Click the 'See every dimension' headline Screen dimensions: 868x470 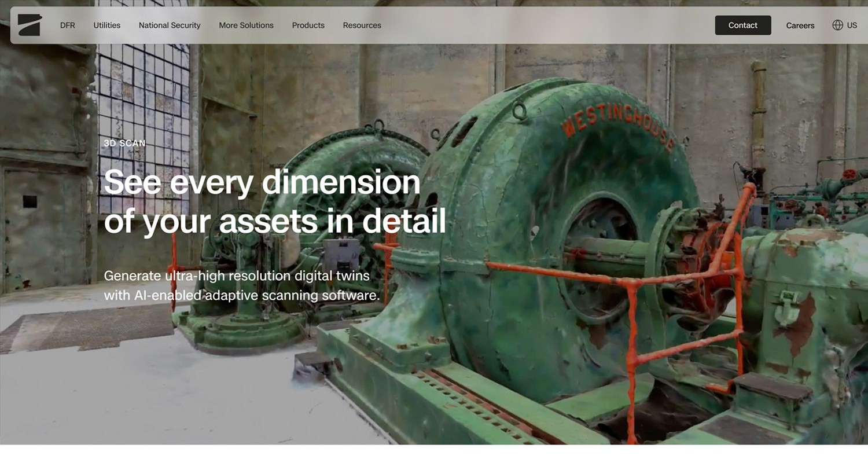point(262,182)
